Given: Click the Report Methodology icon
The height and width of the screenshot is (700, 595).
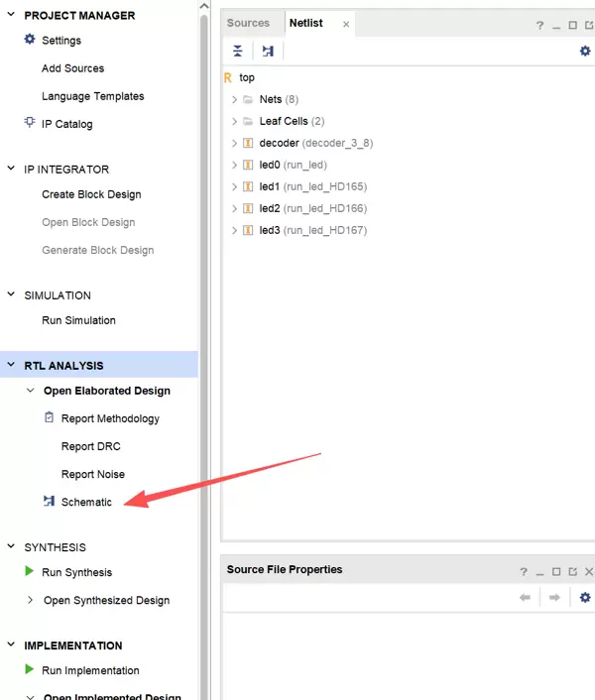Looking at the screenshot, I should pyautogui.click(x=50, y=418).
